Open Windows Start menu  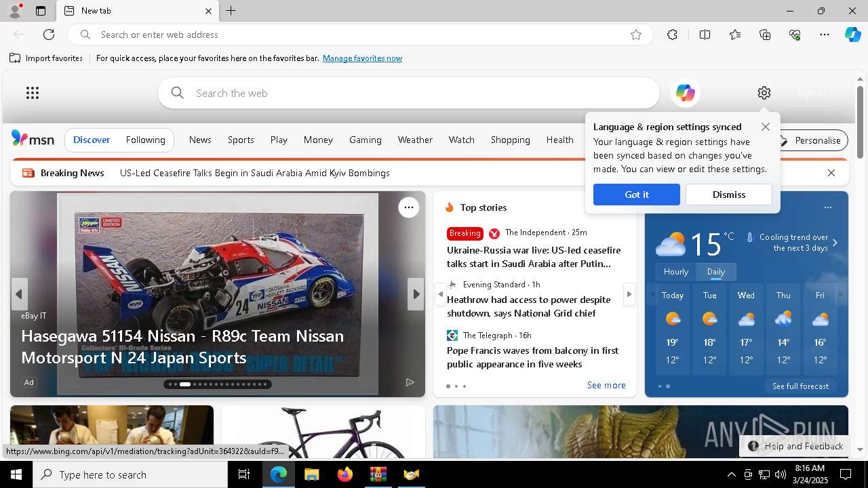pyautogui.click(x=16, y=474)
